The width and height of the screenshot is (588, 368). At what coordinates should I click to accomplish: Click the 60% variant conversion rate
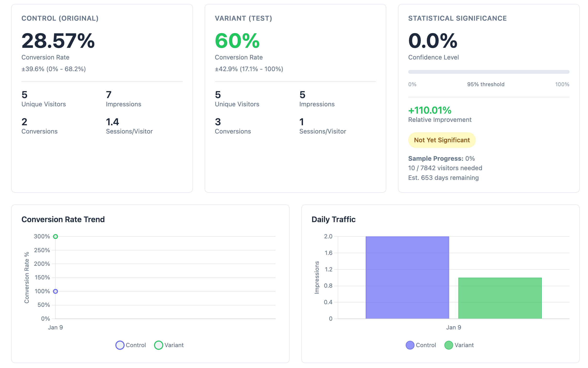[x=237, y=41]
